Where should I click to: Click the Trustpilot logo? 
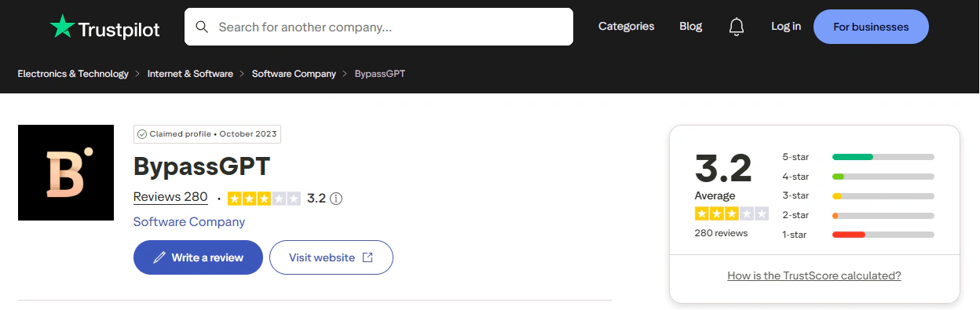(104, 28)
